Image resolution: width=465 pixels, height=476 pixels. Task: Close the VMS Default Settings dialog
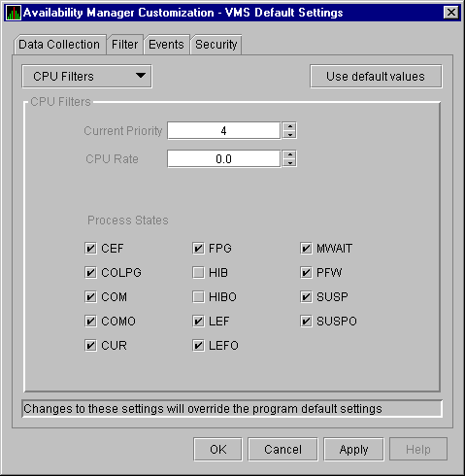point(451,13)
